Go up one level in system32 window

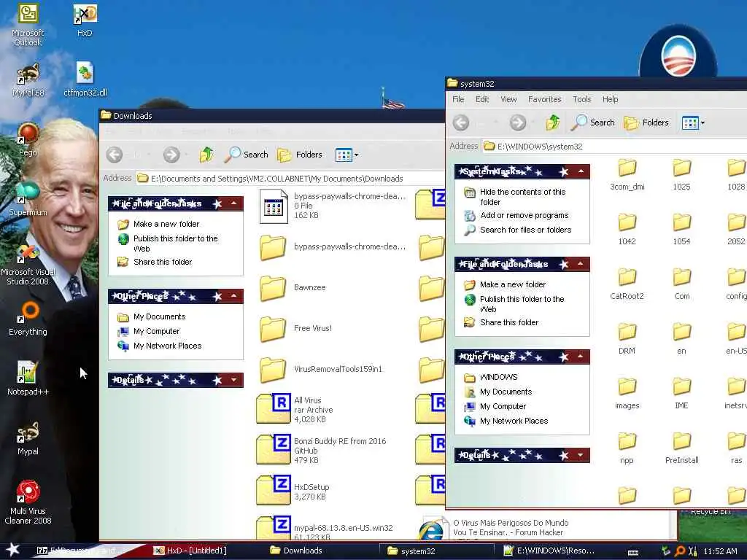(553, 122)
